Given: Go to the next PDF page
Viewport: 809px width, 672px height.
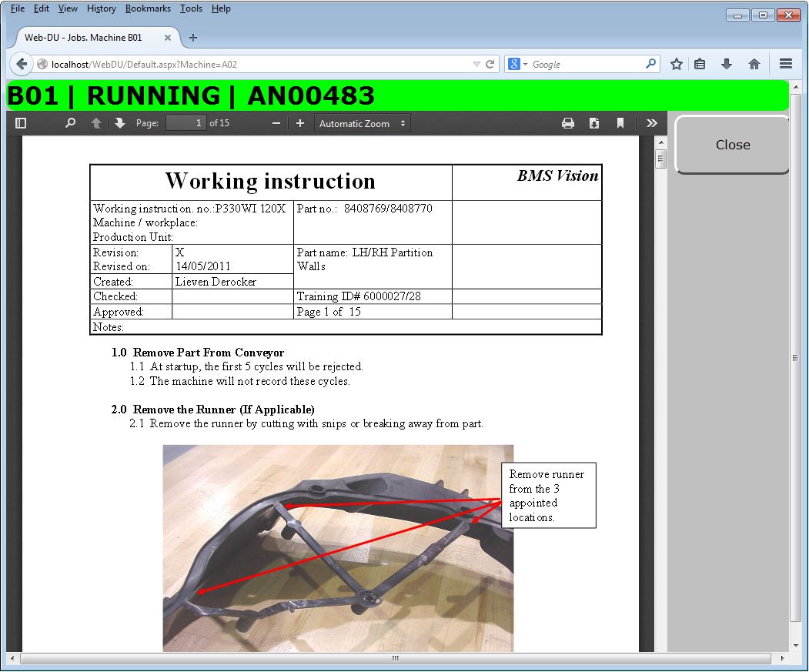Looking at the screenshot, I should 120,123.
